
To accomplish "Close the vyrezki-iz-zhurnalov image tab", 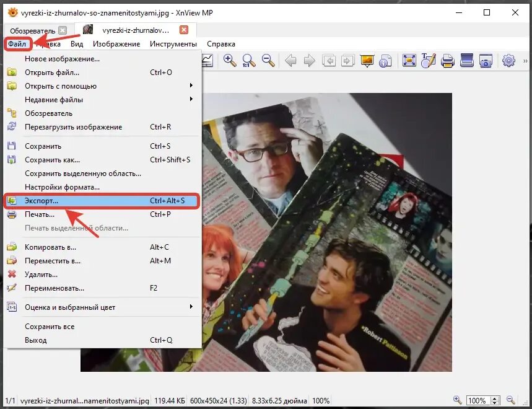I will (184, 30).
